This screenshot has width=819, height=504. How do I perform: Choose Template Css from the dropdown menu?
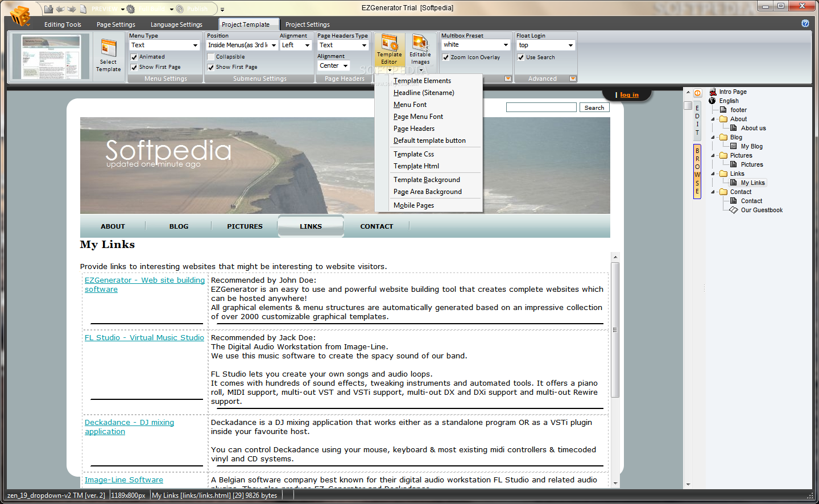pos(428,154)
